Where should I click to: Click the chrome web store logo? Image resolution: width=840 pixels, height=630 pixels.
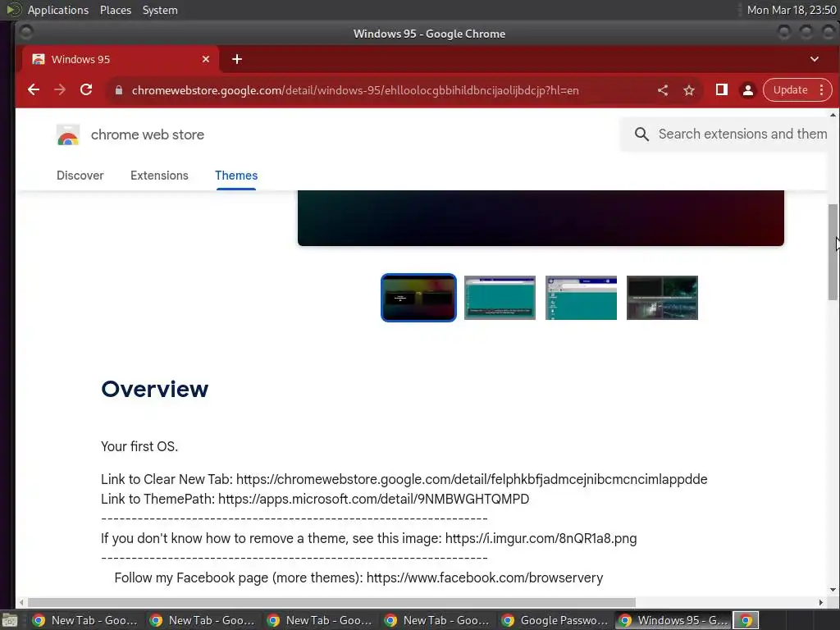click(x=68, y=135)
